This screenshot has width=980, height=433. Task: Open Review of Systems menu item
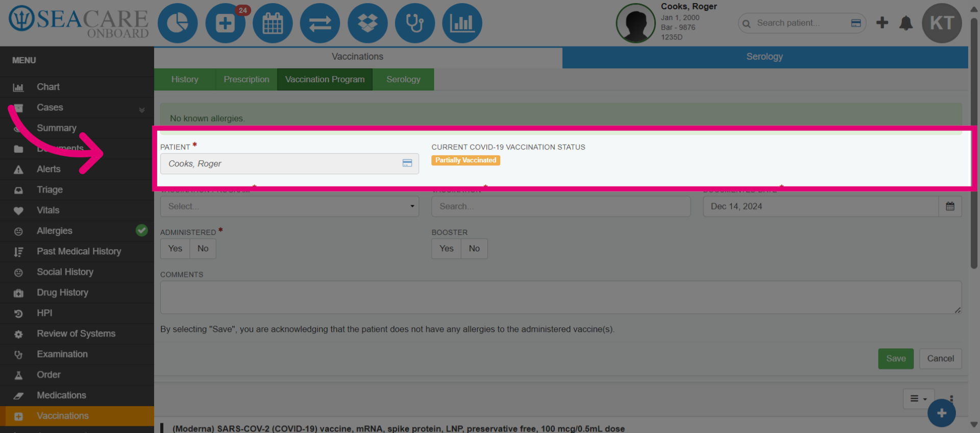pyautogui.click(x=77, y=333)
